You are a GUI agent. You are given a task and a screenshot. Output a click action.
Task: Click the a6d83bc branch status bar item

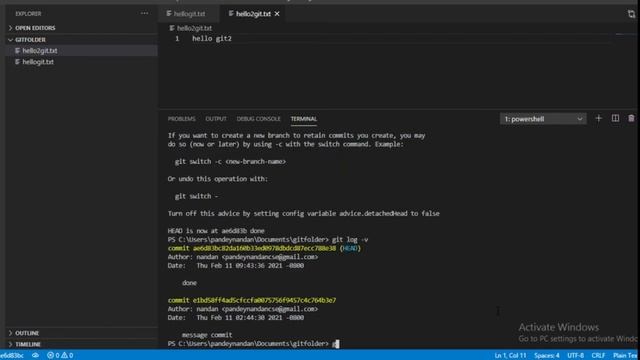click(12, 356)
